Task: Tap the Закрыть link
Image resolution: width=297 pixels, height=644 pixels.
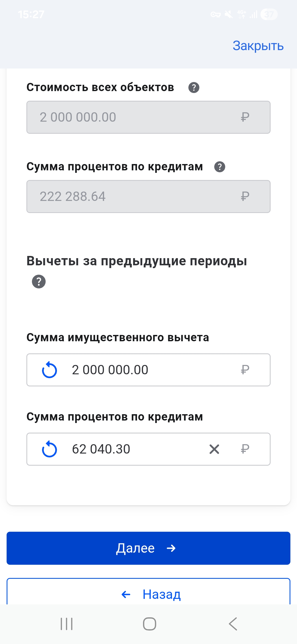Action: click(258, 46)
